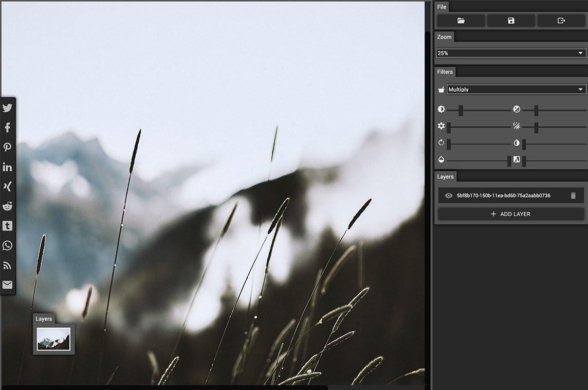The width and height of the screenshot is (588, 390).
Task: Click the hue rotate filter icon
Action: point(441,144)
